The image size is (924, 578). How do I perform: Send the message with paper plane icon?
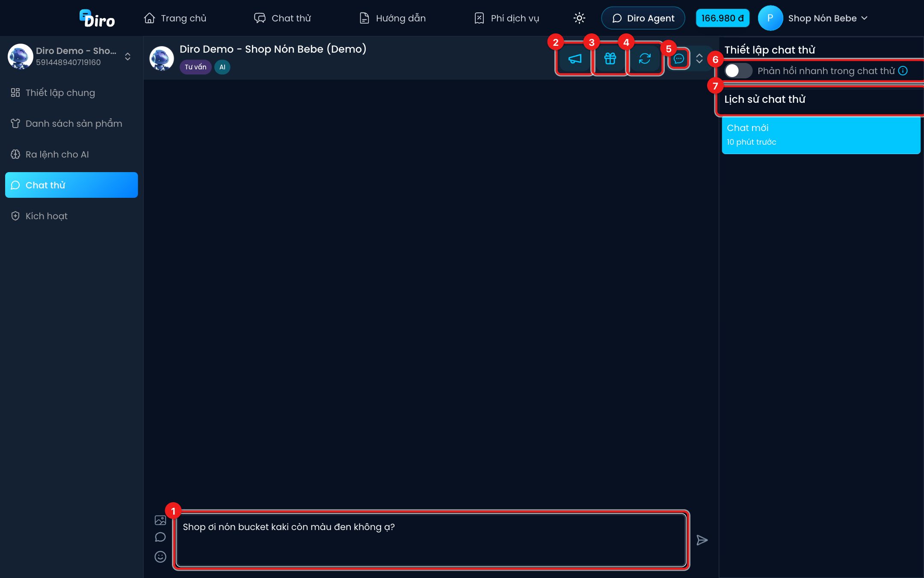[702, 540]
